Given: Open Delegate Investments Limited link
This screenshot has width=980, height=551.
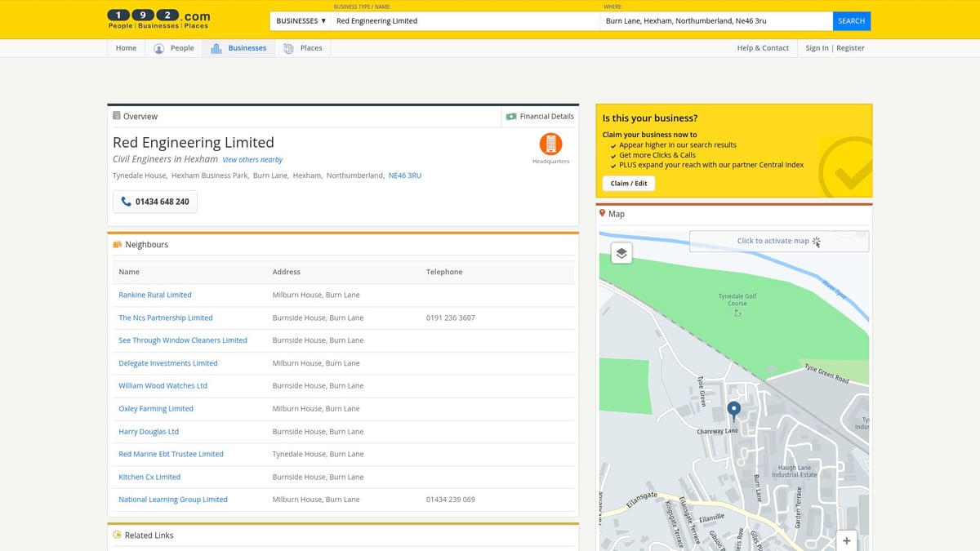Looking at the screenshot, I should pos(168,363).
